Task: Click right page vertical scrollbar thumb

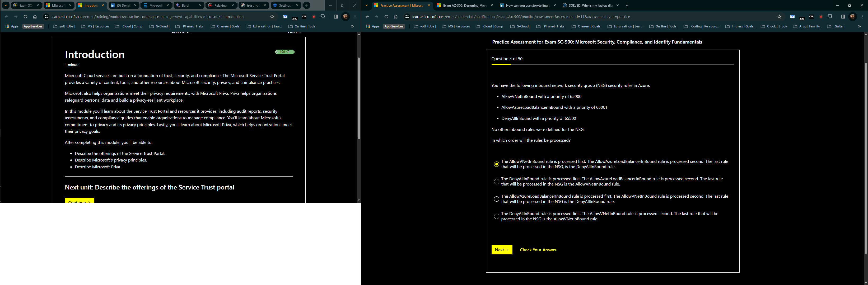Action: point(866,159)
